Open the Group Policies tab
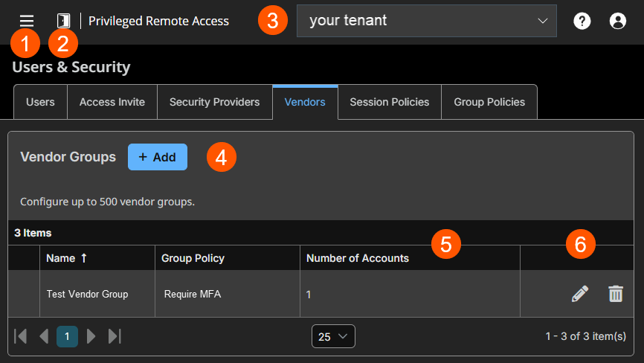 tap(489, 102)
